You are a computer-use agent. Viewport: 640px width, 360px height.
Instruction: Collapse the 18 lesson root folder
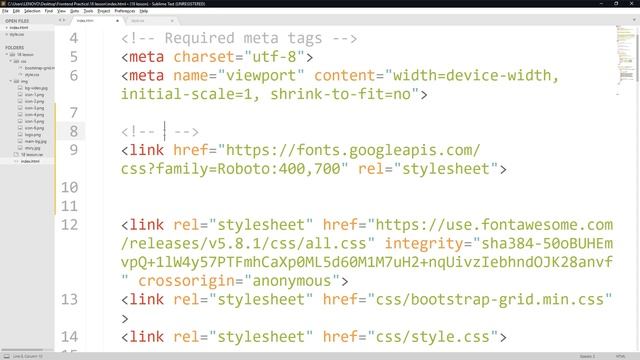pyautogui.click(x=7, y=54)
